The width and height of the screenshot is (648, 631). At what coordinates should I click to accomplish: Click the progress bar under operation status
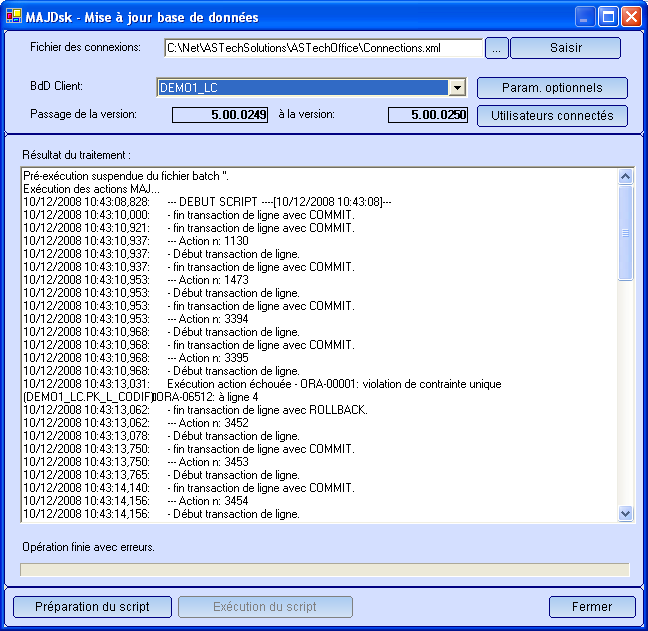click(325, 569)
